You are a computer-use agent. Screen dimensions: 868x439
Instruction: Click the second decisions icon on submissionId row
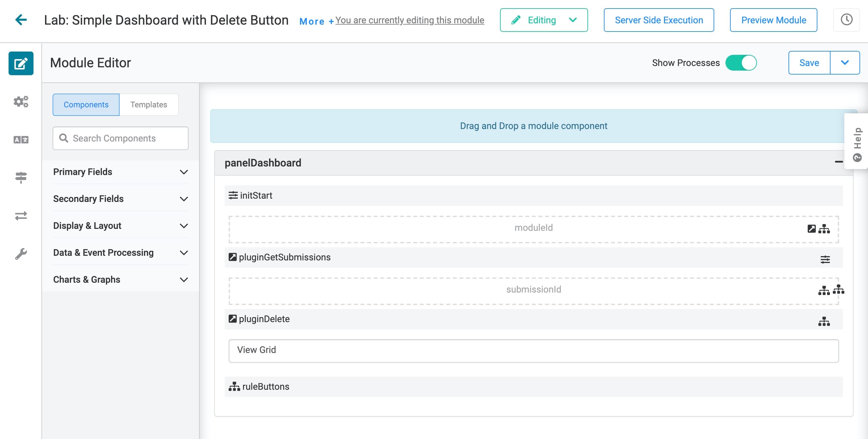[x=839, y=289]
